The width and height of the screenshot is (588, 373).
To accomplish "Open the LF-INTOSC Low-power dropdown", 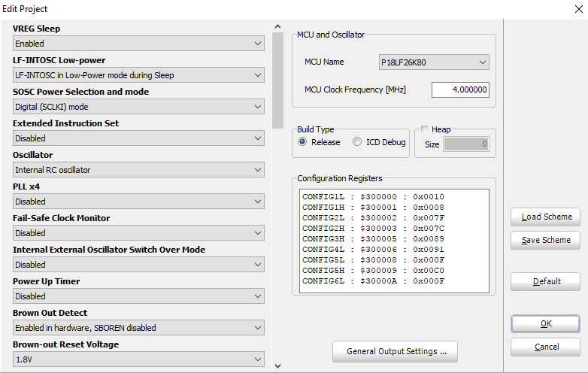I will tap(138, 75).
